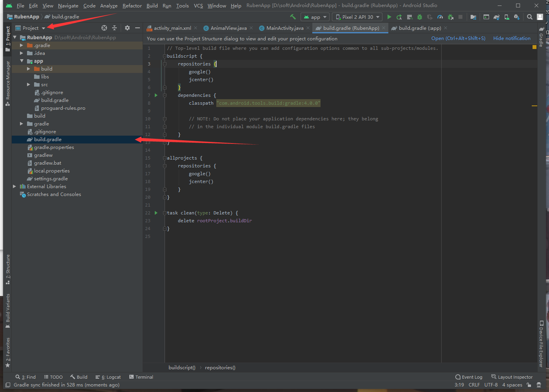
Task: Toggle read-only lock icon in status bar
Action: [x=529, y=385]
